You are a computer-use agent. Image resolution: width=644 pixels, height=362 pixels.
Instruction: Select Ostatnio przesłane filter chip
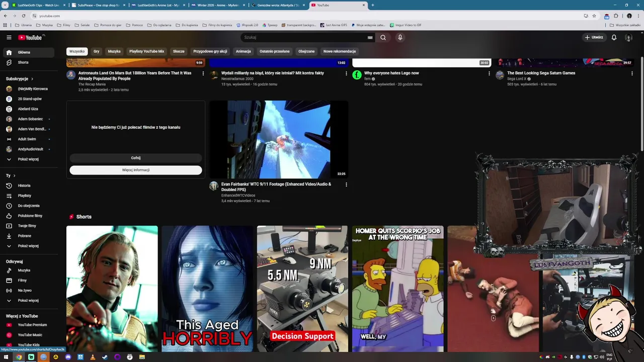(275, 51)
